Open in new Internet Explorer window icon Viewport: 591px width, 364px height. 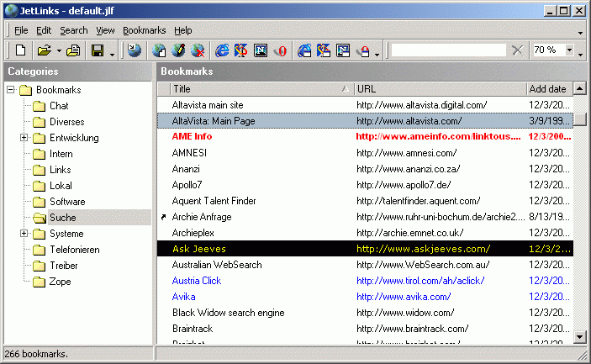[x=304, y=50]
